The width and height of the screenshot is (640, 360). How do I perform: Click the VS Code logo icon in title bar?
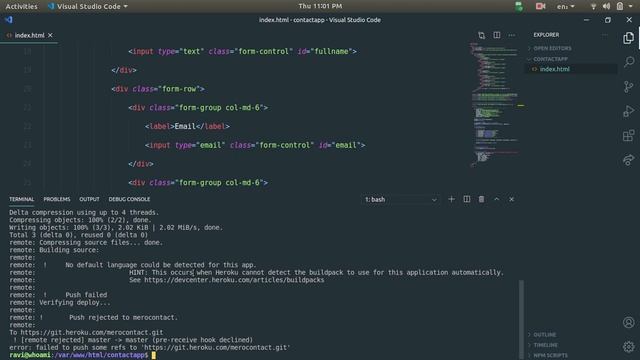pos(9,20)
